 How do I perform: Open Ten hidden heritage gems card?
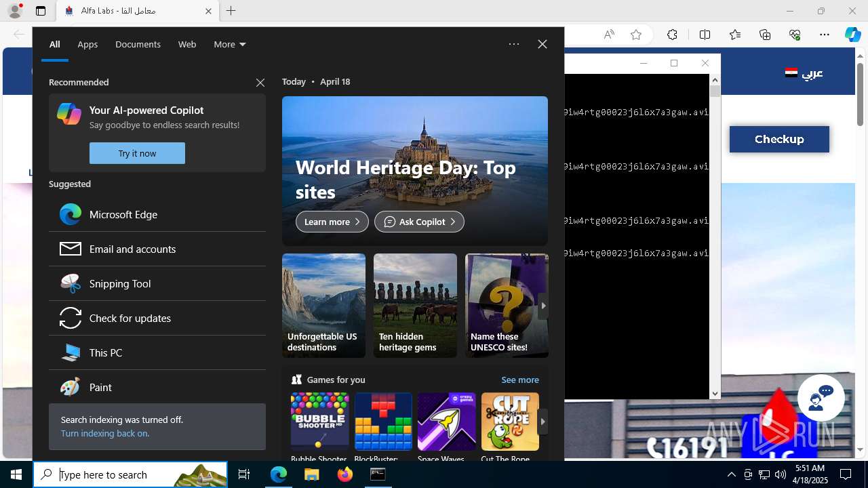tap(415, 306)
